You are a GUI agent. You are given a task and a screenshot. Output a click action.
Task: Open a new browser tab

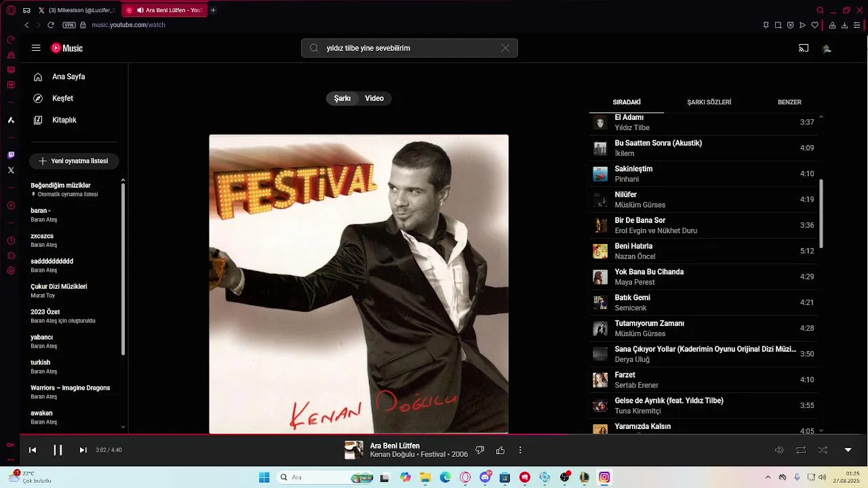coord(213,10)
